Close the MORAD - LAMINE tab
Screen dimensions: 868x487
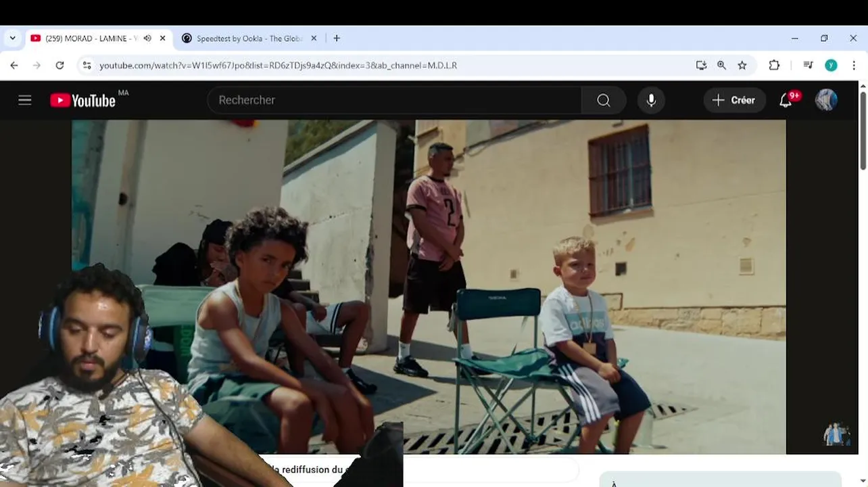pos(162,39)
